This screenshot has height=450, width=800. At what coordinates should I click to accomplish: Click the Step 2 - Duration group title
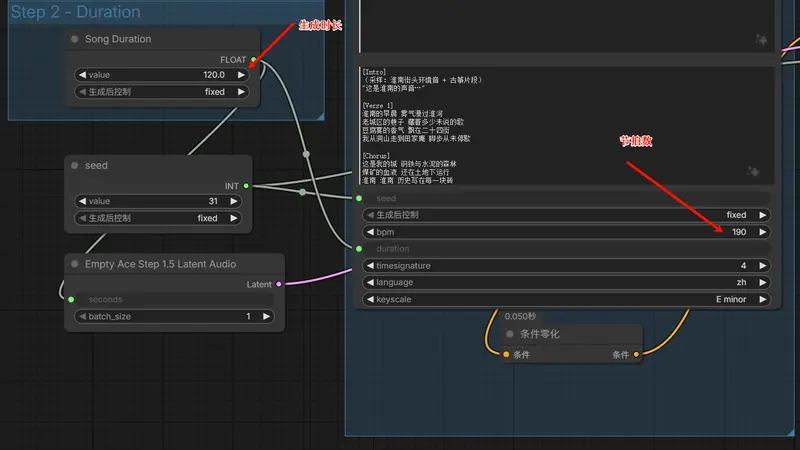click(76, 12)
